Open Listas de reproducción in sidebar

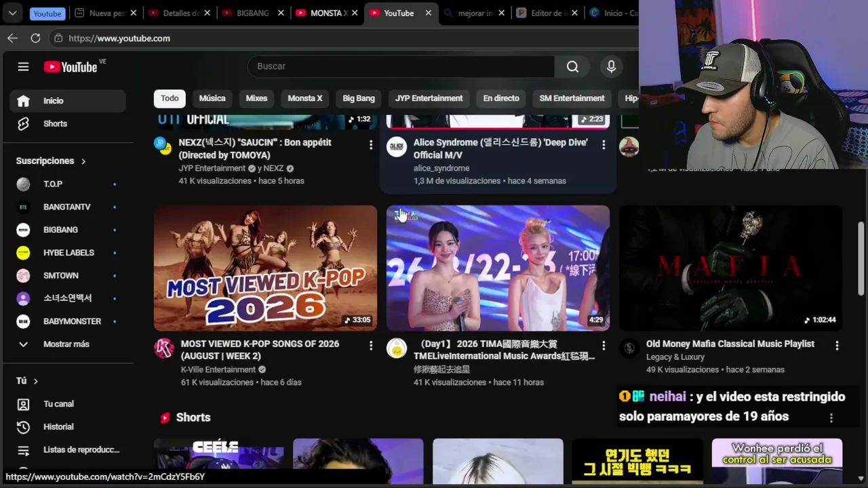(x=68, y=450)
